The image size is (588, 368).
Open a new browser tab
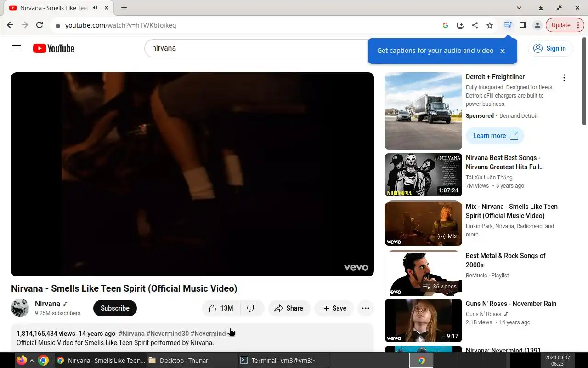point(124,8)
